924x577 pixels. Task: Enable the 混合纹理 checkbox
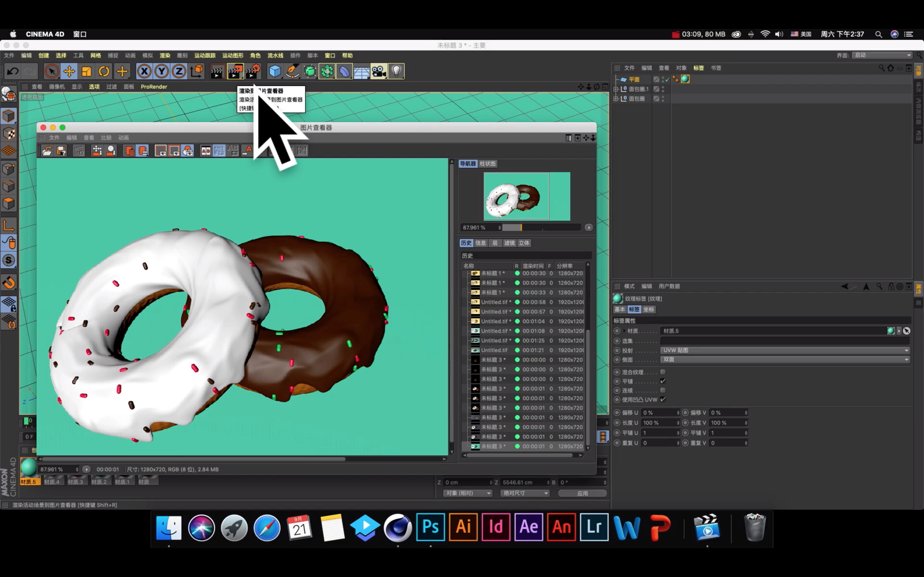pyautogui.click(x=663, y=372)
